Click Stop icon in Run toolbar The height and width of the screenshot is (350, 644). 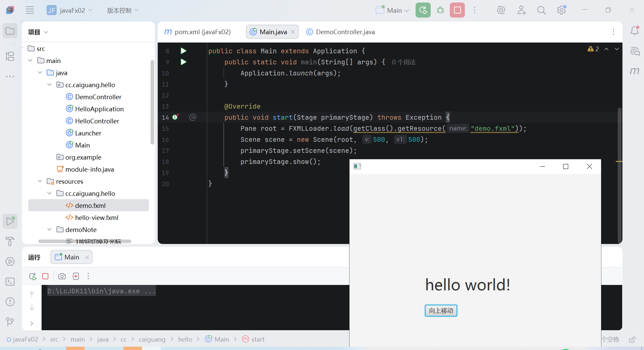[x=45, y=276]
